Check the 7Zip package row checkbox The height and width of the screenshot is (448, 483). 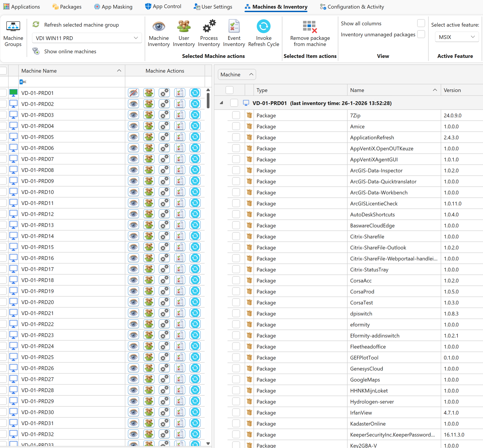point(236,115)
